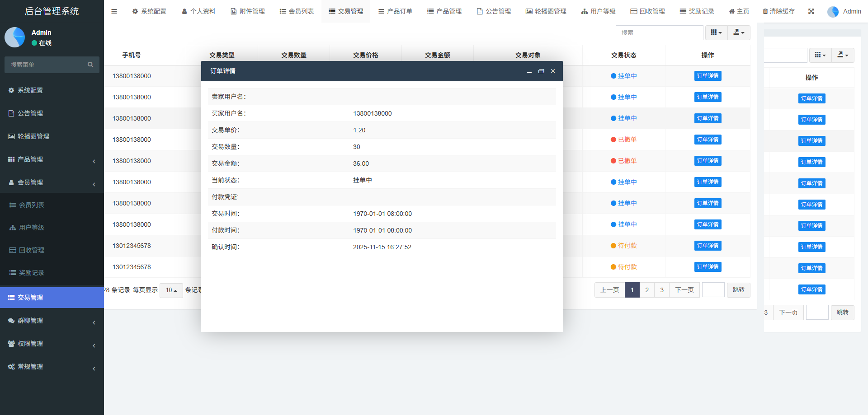The height and width of the screenshot is (415, 868).
Task: Click the Admin avatar in the top right
Action: click(x=833, y=12)
